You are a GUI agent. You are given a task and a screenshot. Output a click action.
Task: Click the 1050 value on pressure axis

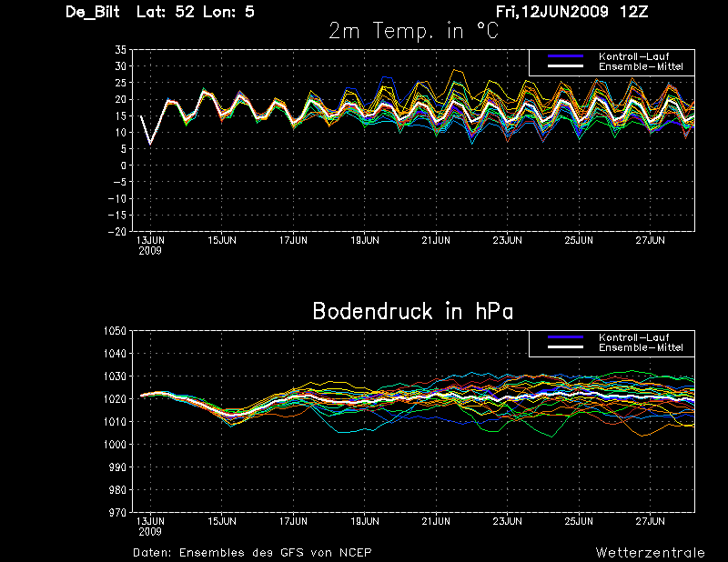(115, 331)
